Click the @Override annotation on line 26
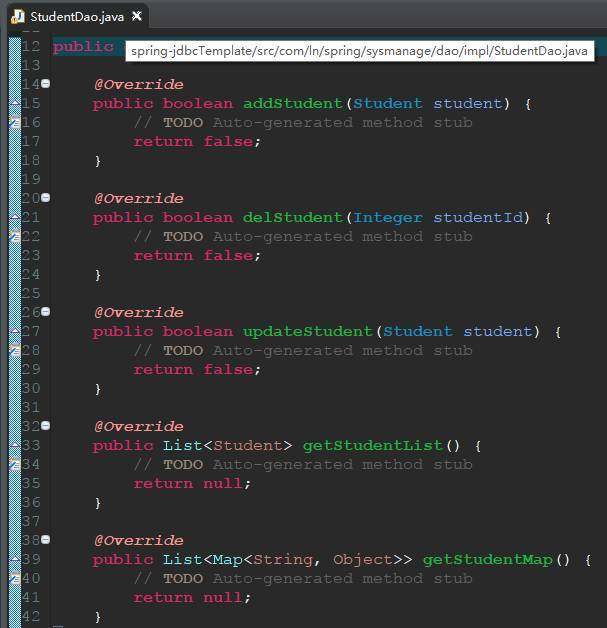607x628 pixels. [139, 312]
